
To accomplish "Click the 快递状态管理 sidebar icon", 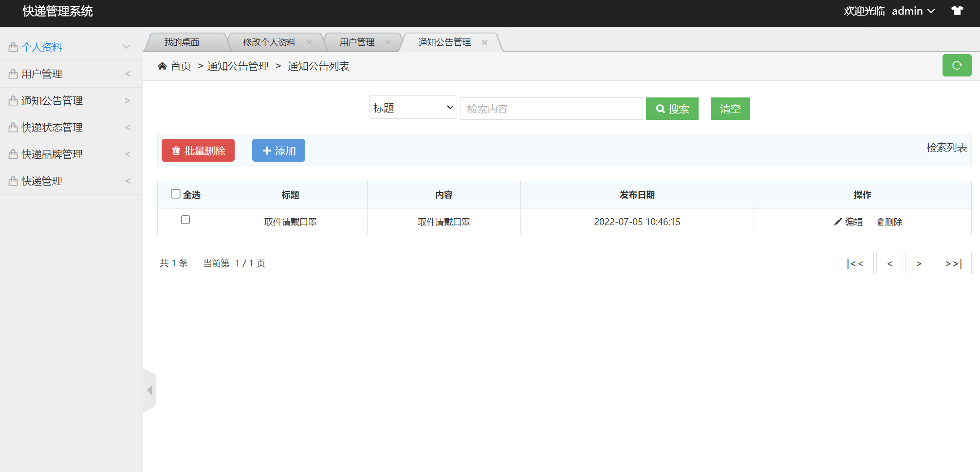I will coord(12,127).
